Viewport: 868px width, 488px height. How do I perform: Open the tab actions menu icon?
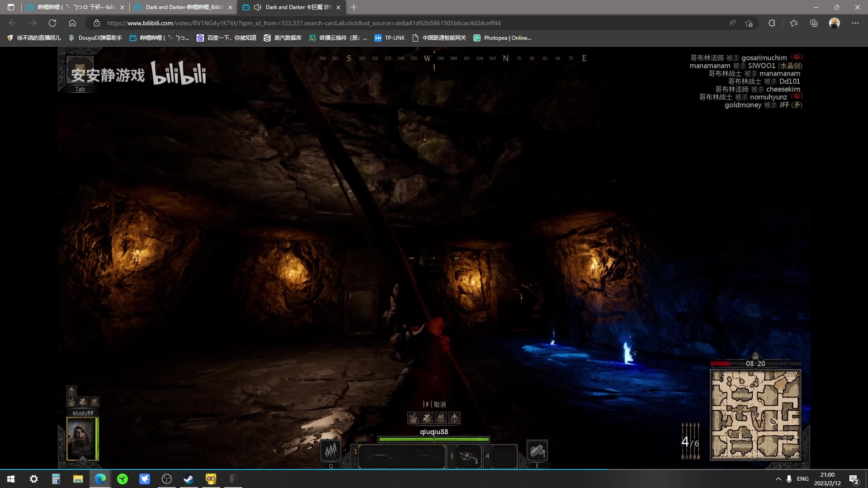11,7
